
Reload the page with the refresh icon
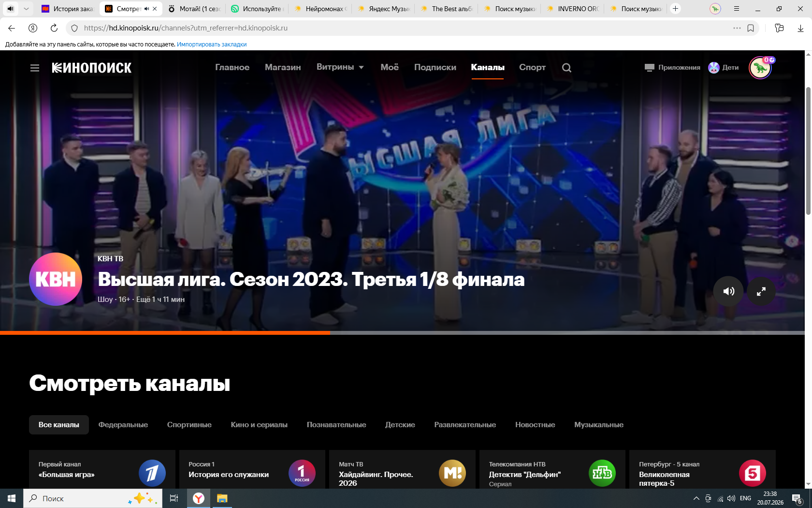pos(54,28)
